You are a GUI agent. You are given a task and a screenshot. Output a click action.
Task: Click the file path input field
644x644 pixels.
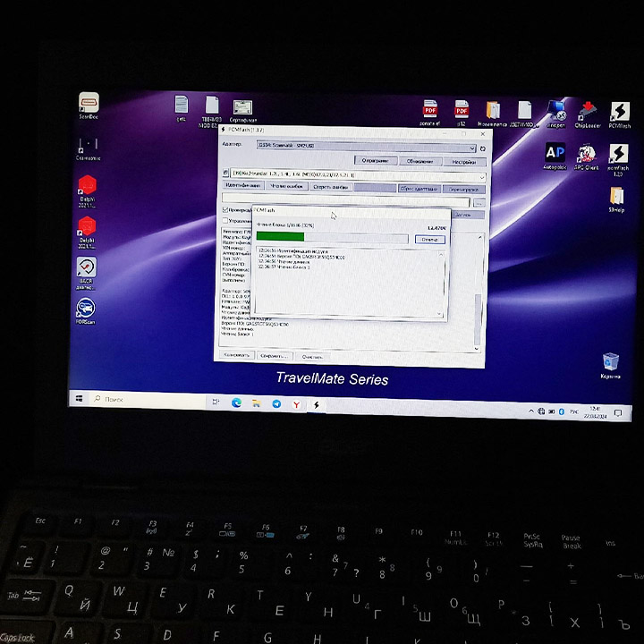346,200
